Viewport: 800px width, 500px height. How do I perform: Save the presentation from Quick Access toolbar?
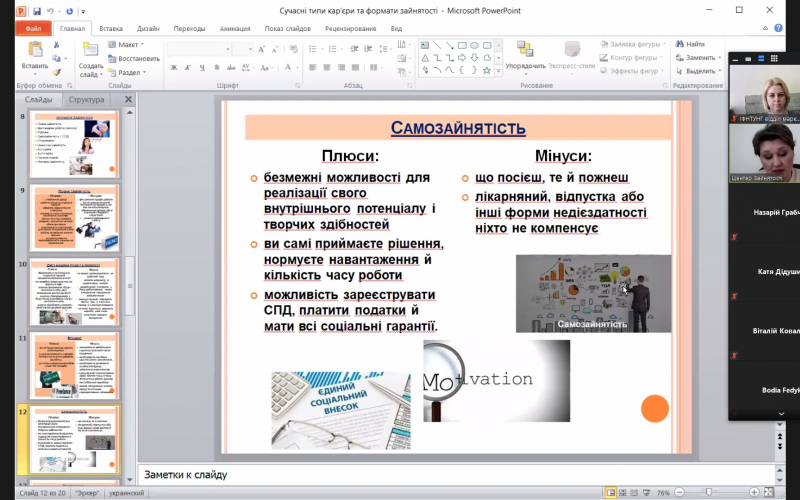37,11
